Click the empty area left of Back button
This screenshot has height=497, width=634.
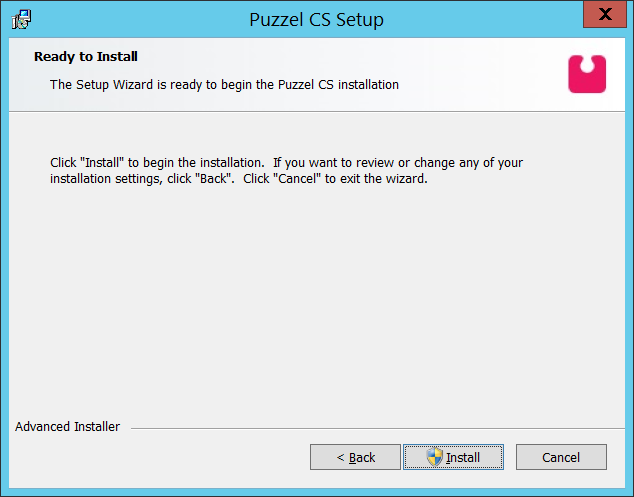[x=160, y=457]
